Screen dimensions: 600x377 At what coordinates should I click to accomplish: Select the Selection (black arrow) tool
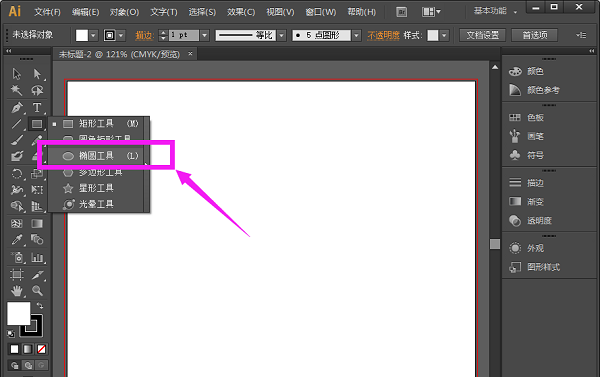tap(16, 73)
